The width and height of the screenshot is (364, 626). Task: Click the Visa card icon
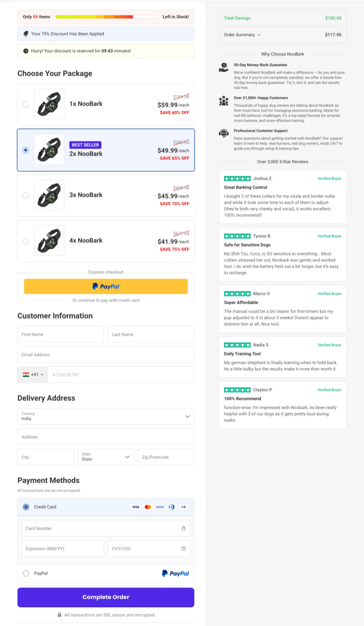[136, 507]
